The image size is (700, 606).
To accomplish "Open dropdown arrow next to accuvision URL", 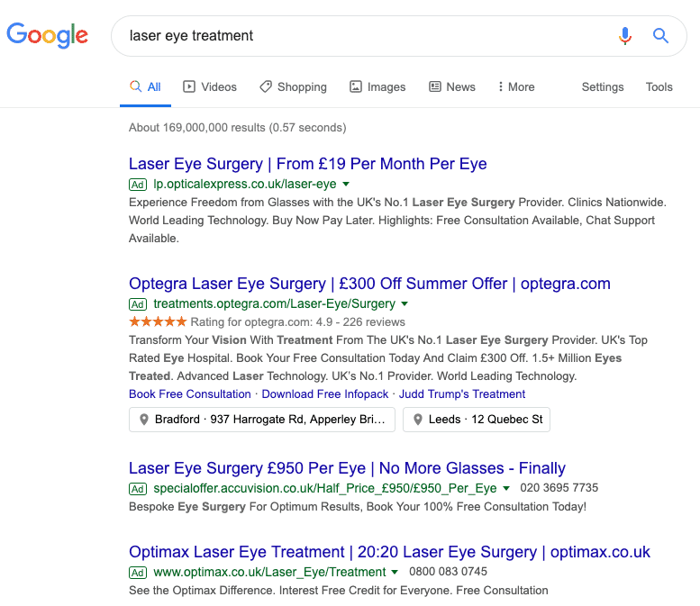I will (x=506, y=489).
